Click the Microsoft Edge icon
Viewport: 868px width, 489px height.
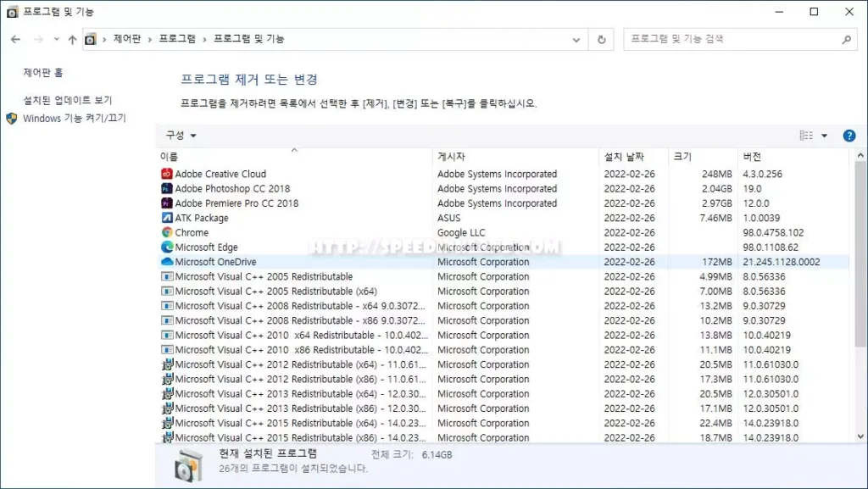[x=167, y=247]
